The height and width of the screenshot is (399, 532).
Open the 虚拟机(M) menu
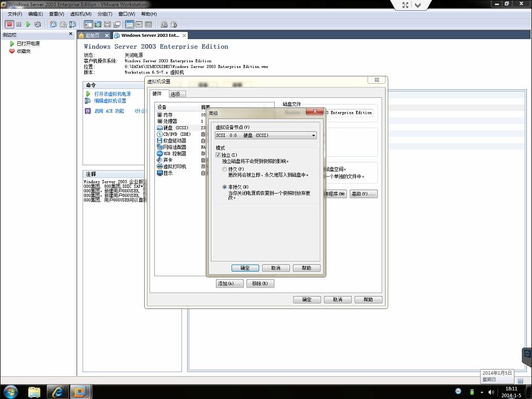pos(80,14)
